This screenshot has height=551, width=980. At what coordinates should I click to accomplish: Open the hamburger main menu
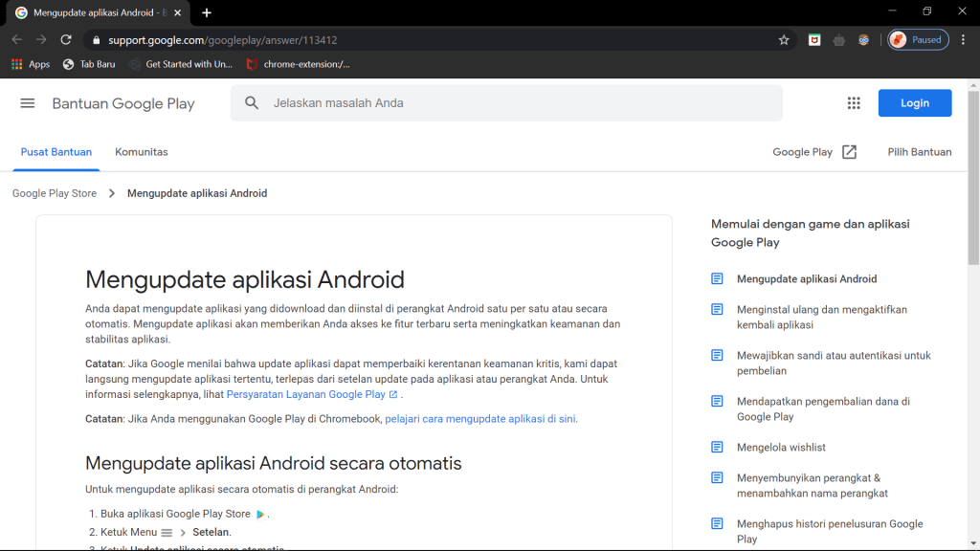coord(28,103)
